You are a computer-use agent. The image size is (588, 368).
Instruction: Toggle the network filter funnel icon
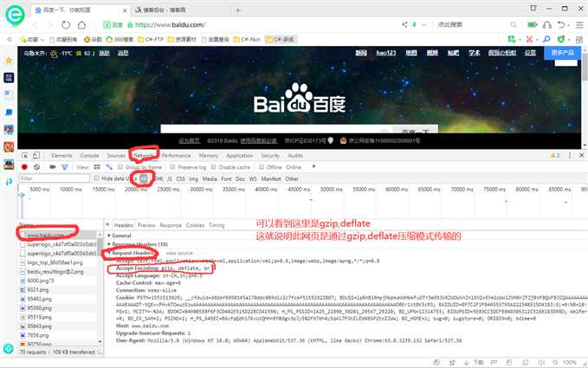pyautogui.click(x=65, y=167)
